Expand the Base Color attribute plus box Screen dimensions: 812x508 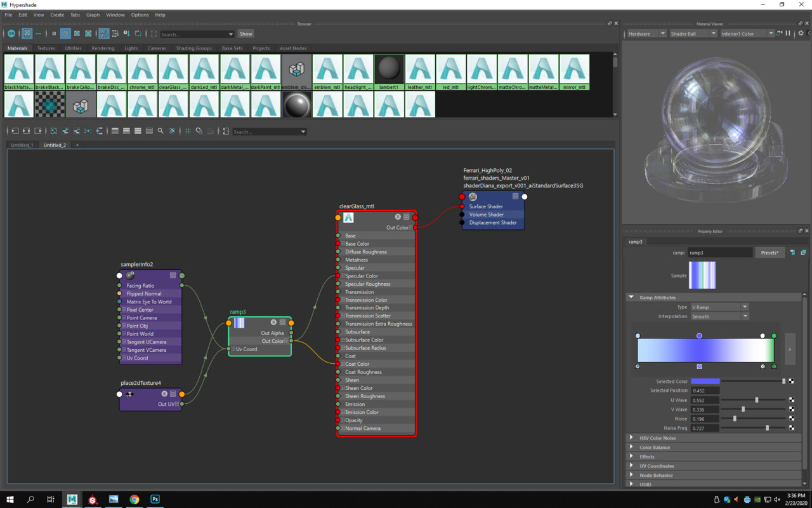coord(343,244)
